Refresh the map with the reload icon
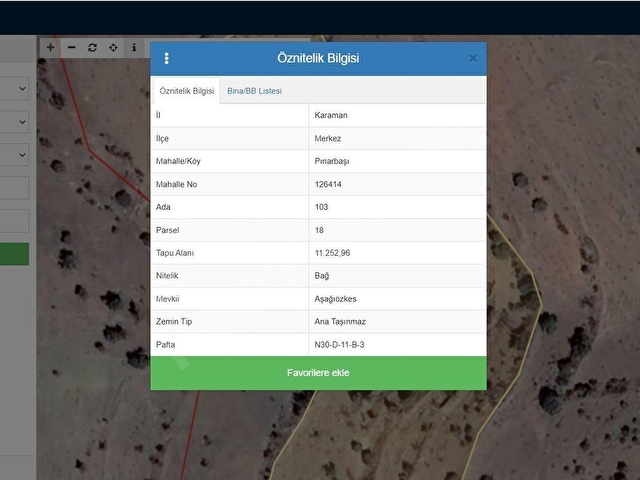 (92, 47)
